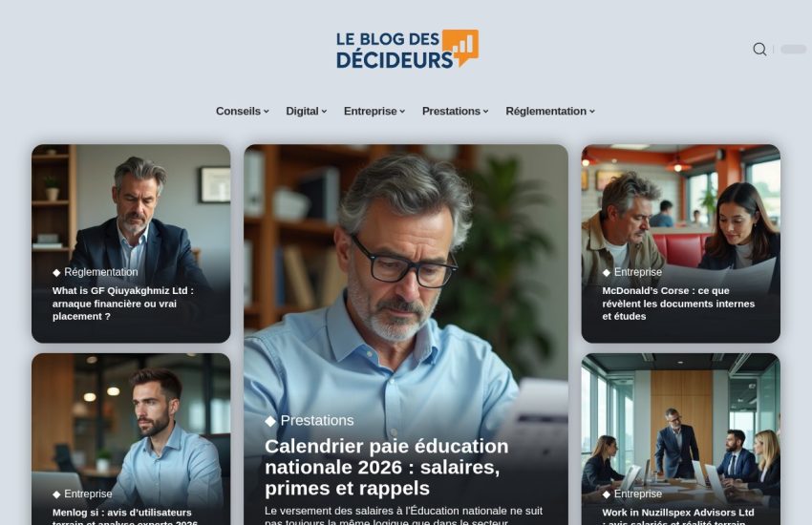This screenshot has width=812, height=525.
Task: Toggle the dark mode switch beside search
Action: pos(793,49)
